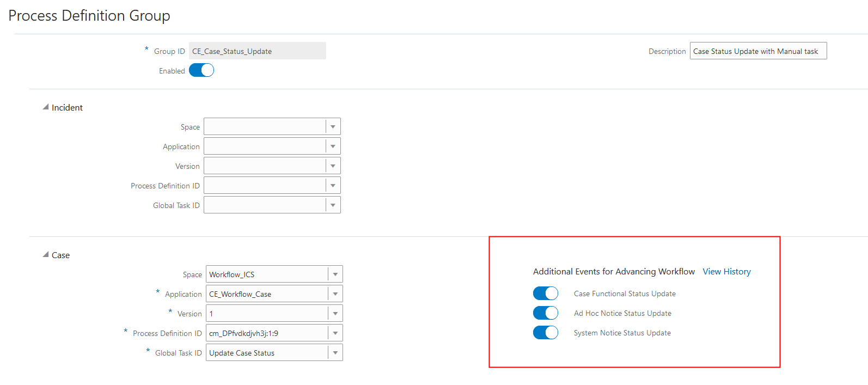Open the Case Space dropdown arrow
This screenshot has width=868, height=385.
click(x=335, y=274)
